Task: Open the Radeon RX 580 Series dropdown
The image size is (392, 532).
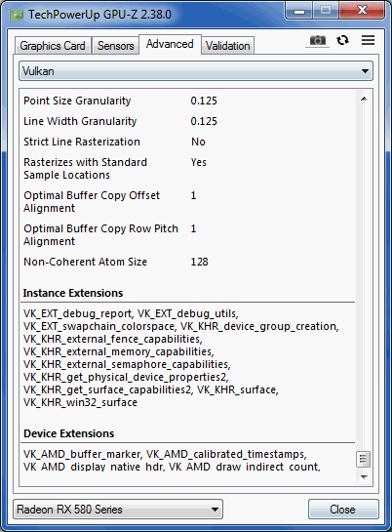Action: point(118,510)
